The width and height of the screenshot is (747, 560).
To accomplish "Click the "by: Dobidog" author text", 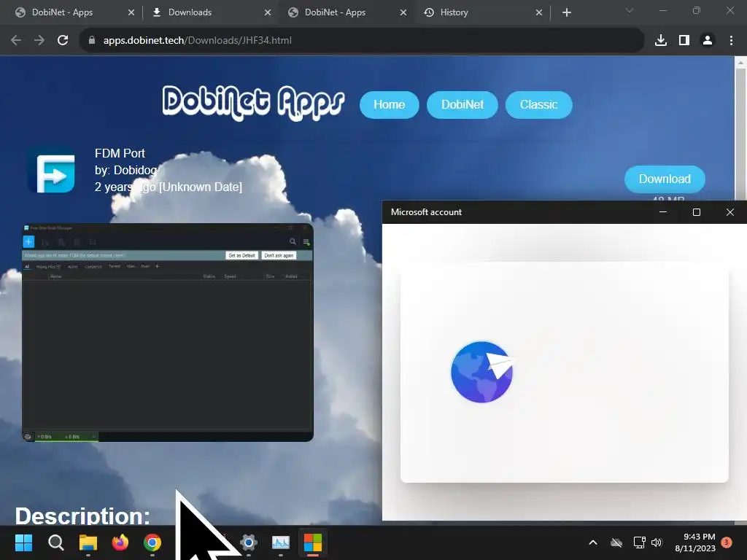I will coord(125,170).
